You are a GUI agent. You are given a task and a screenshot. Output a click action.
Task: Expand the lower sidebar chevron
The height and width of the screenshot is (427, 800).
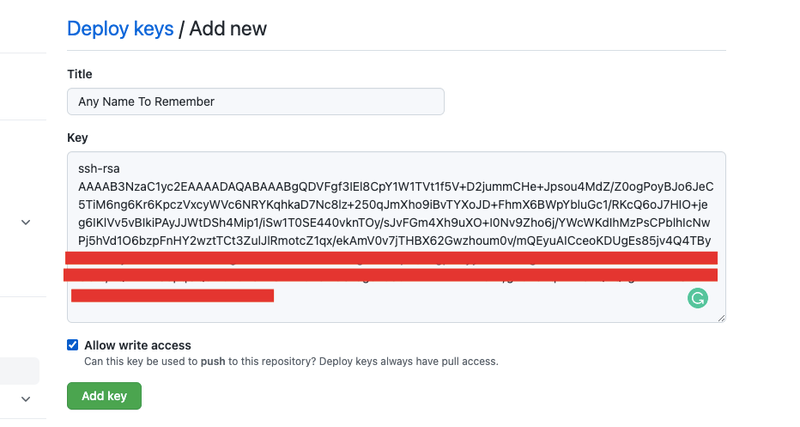pyautogui.click(x=26, y=399)
